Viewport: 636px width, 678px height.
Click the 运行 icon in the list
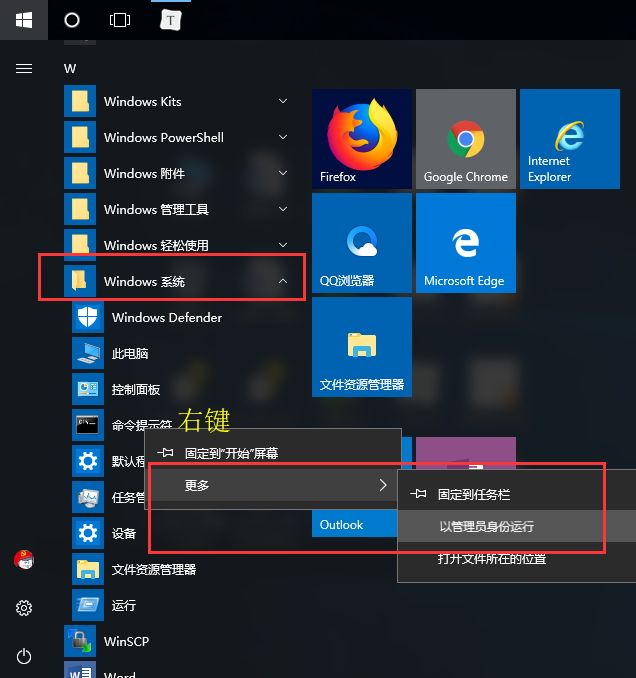click(x=88, y=605)
